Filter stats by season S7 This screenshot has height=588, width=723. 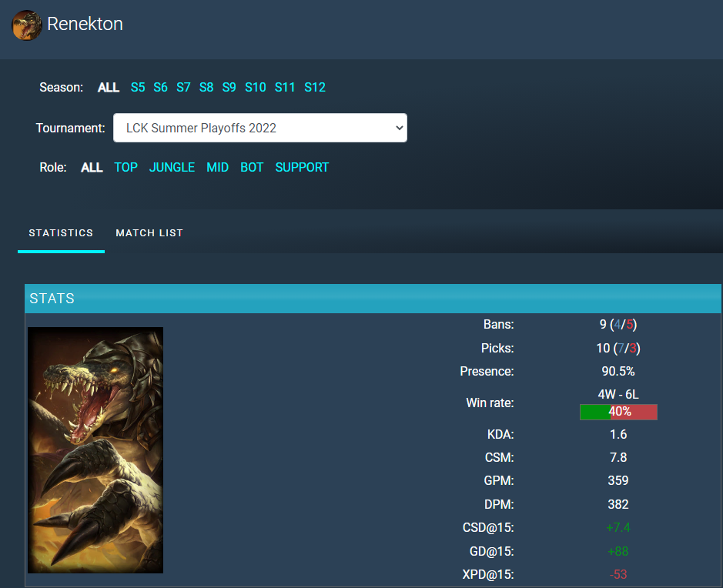183,87
